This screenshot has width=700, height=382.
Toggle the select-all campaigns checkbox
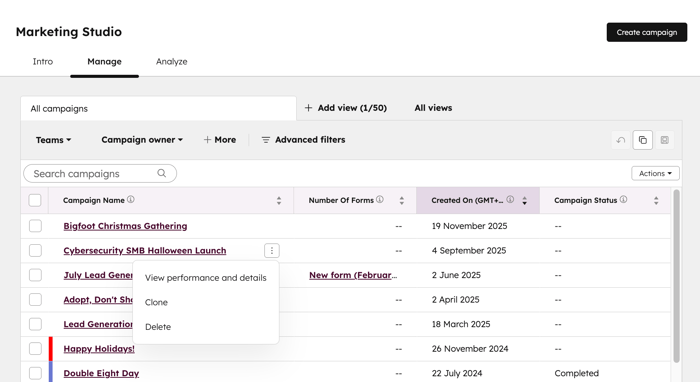pyautogui.click(x=35, y=200)
